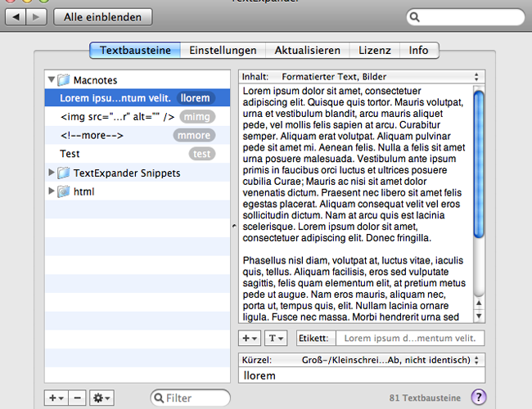
Task: Click the html folder icon
Action: [64, 191]
